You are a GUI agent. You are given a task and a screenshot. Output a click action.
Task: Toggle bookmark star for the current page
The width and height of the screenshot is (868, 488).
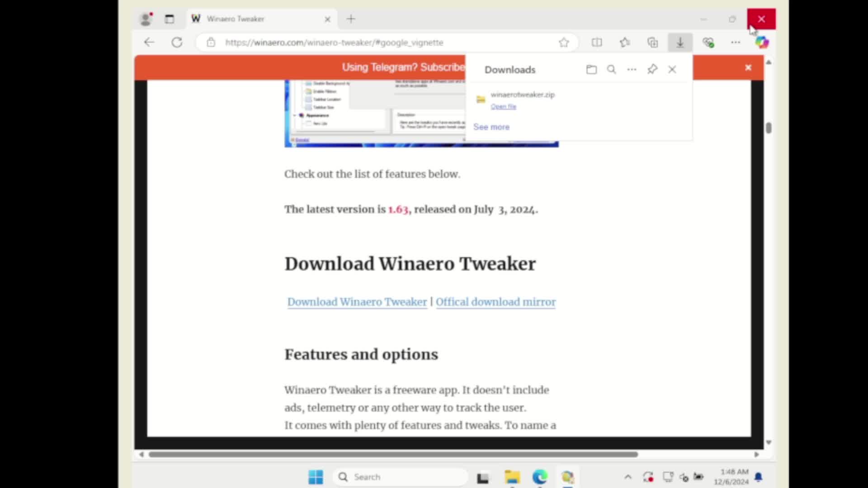click(x=564, y=42)
